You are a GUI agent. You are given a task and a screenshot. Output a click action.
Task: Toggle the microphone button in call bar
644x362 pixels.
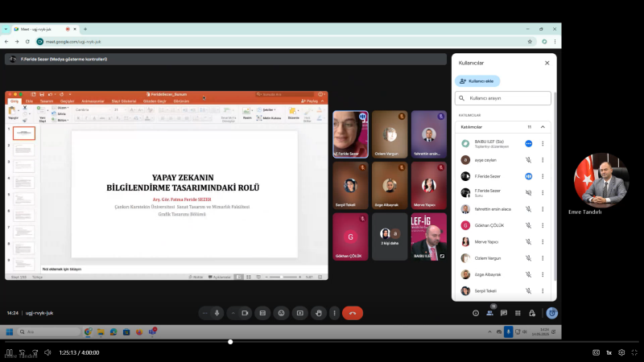tap(217, 313)
